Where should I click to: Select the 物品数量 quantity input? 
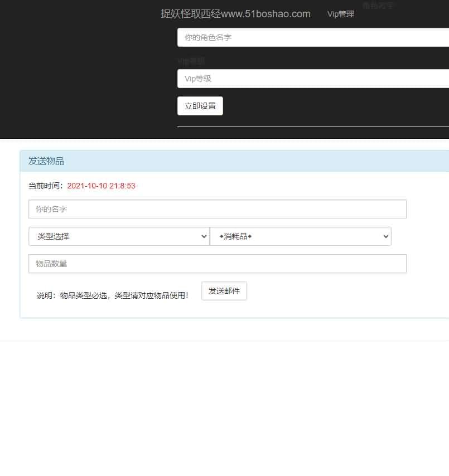click(x=218, y=264)
